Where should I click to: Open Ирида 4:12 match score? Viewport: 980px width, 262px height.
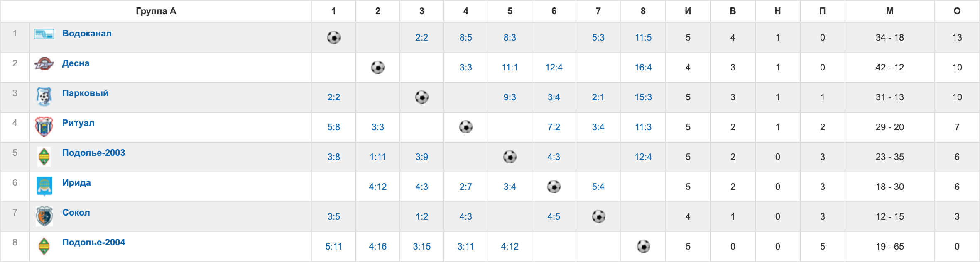[378, 187]
